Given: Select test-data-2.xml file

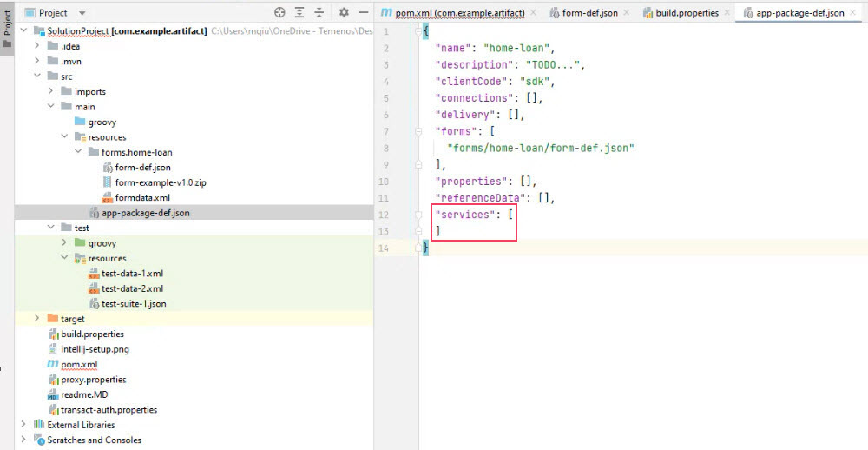Looking at the screenshot, I should [x=132, y=288].
